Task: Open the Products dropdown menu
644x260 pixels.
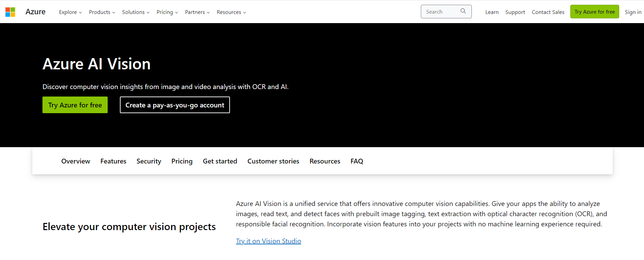Action: pos(102,12)
